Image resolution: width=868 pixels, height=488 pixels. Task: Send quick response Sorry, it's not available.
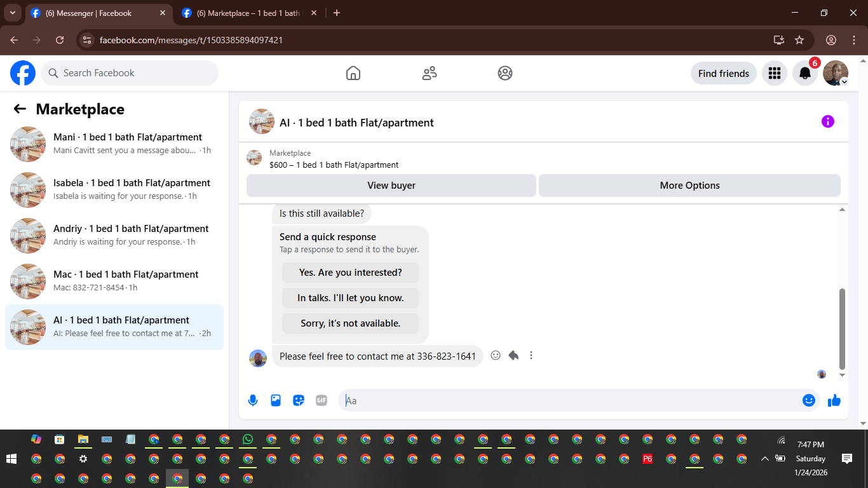pyautogui.click(x=350, y=323)
